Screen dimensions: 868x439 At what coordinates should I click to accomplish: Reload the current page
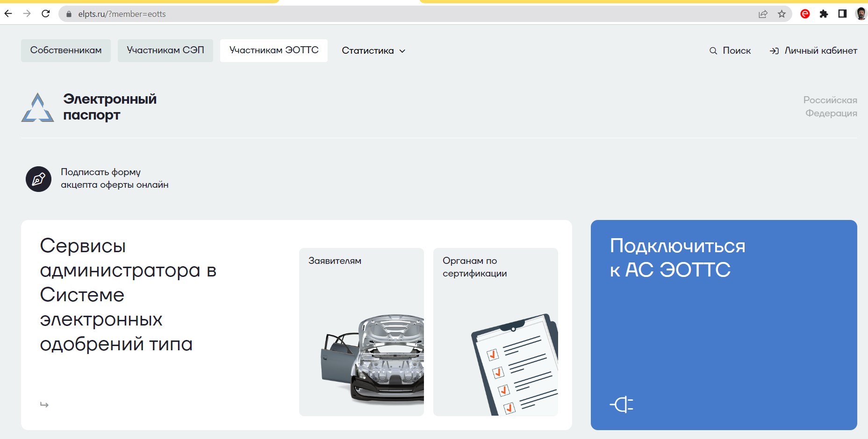(x=45, y=14)
